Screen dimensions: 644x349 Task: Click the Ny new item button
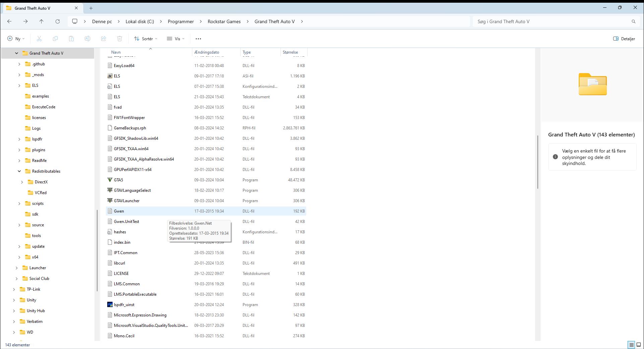(16, 39)
